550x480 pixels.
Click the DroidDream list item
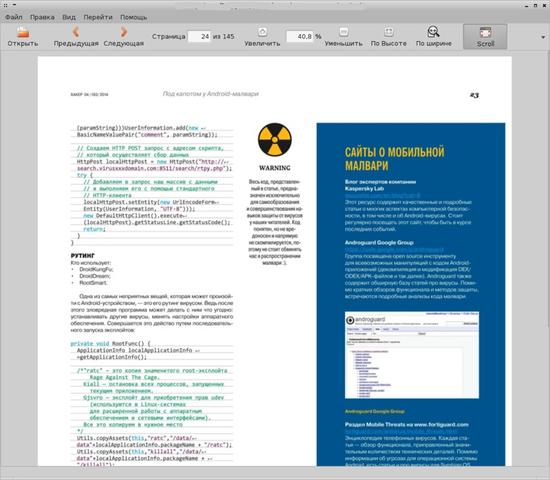coord(95,276)
